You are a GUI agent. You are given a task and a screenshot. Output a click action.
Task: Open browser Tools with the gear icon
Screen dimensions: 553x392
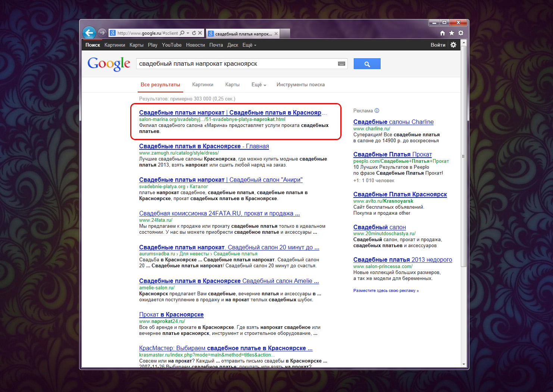461,33
